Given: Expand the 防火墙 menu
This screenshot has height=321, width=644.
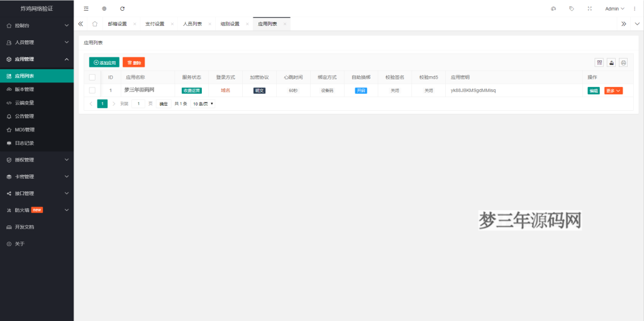Looking at the screenshot, I should point(37,210).
